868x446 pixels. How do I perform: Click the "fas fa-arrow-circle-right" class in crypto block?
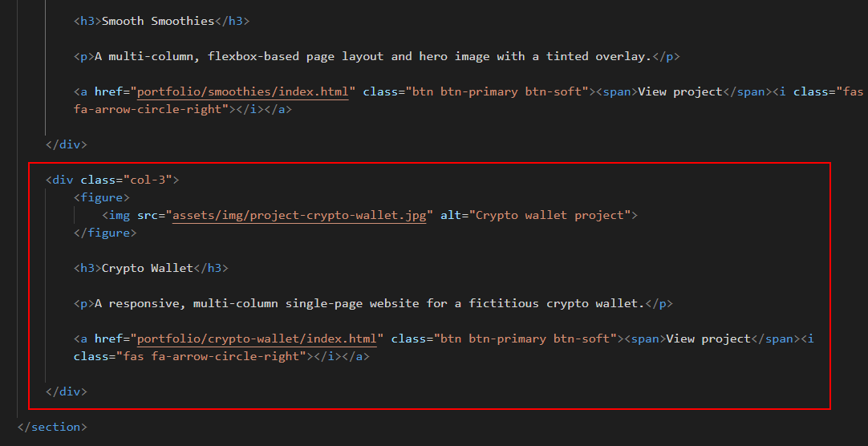pos(212,356)
